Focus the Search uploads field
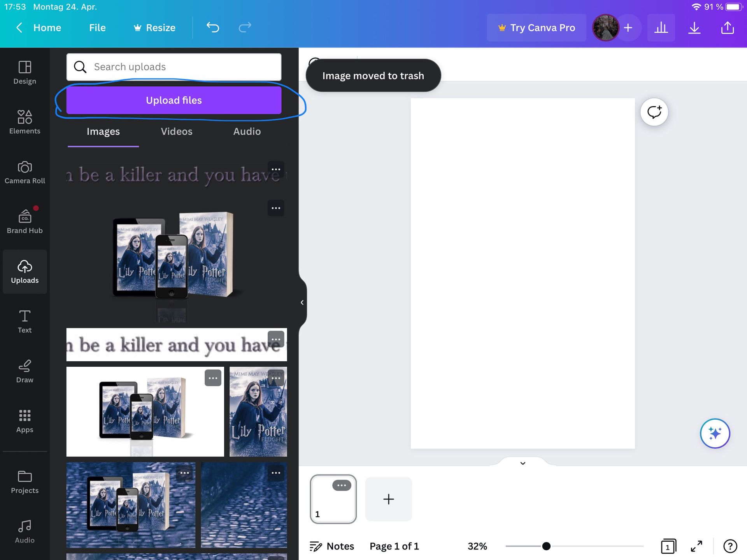This screenshot has width=747, height=560. click(x=174, y=67)
